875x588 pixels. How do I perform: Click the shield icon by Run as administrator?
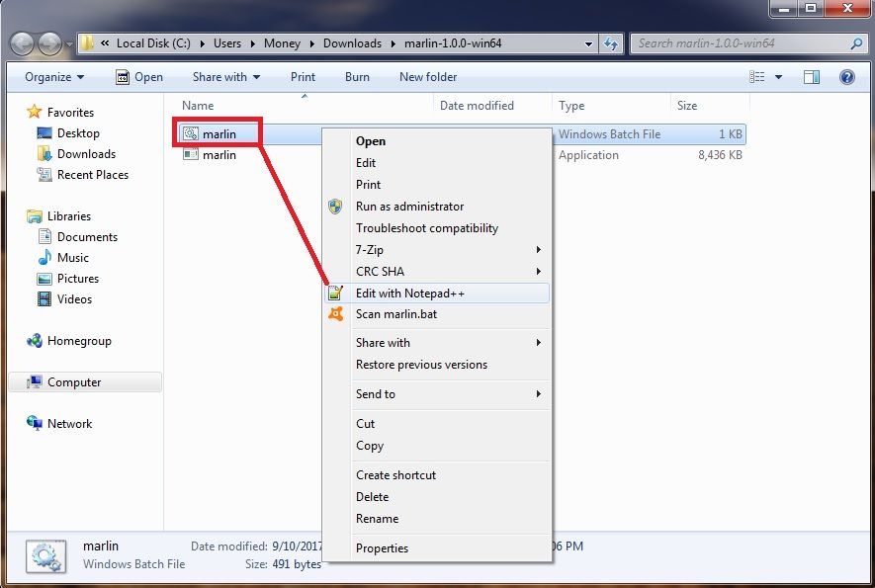click(x=335, y=207)
